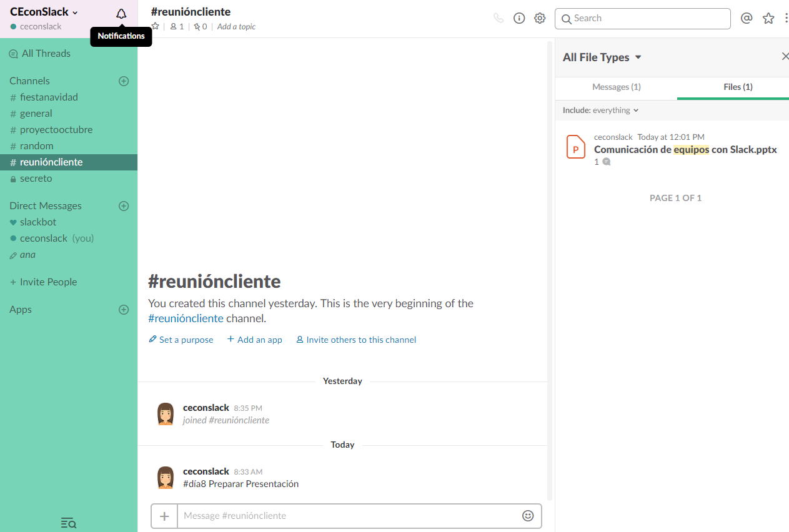Start a call with the phone icon
Screen dimensions: 789x532
pyautogui.click(x=499, y=18)
